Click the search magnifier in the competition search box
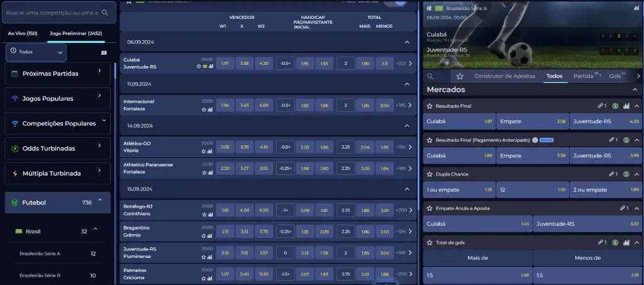This screenshot has width=644, height=285. (104, 12)
